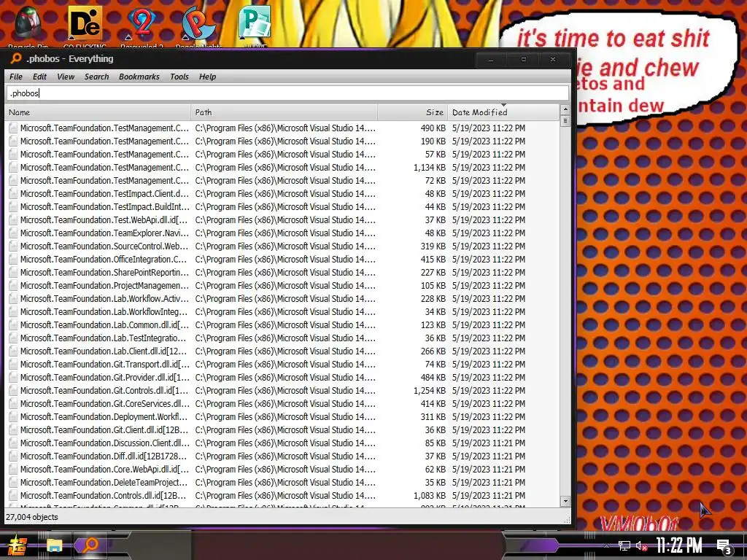Open the notification center icon
Viewport: 747px width, 560px height.
[x=724, y=547]
